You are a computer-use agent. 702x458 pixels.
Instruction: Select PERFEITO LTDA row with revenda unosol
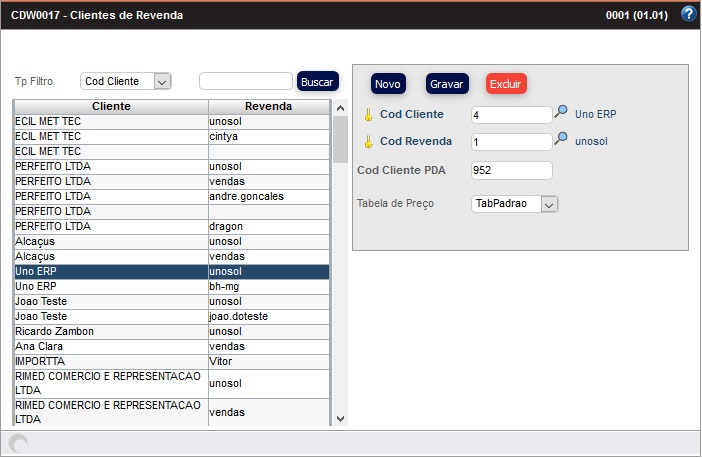pos(172,167)
